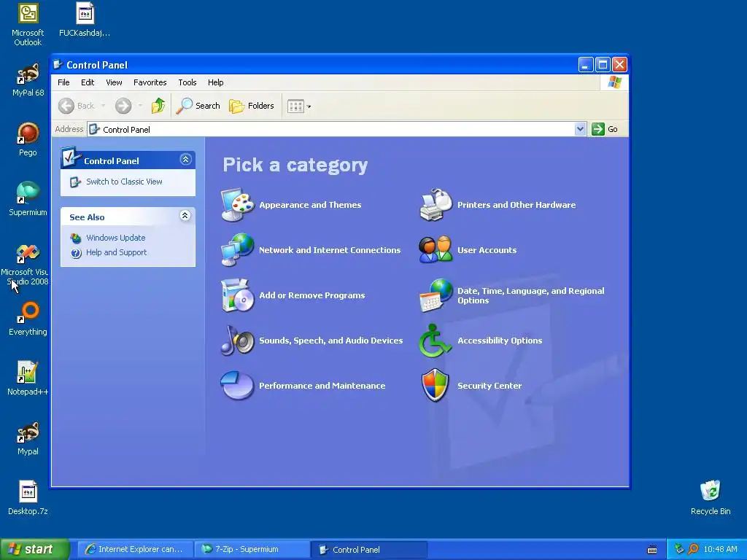Click the taskbar keyboard icon
The height and width of the screenshot is (560, 747).
pyautogui.click(x=652, y=550)
